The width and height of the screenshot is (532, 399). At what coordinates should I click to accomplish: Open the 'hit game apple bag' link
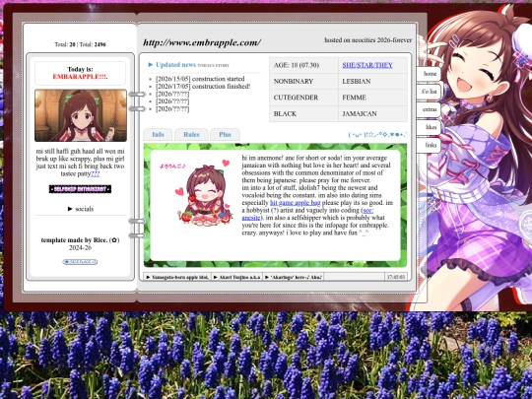coord(295,203)
